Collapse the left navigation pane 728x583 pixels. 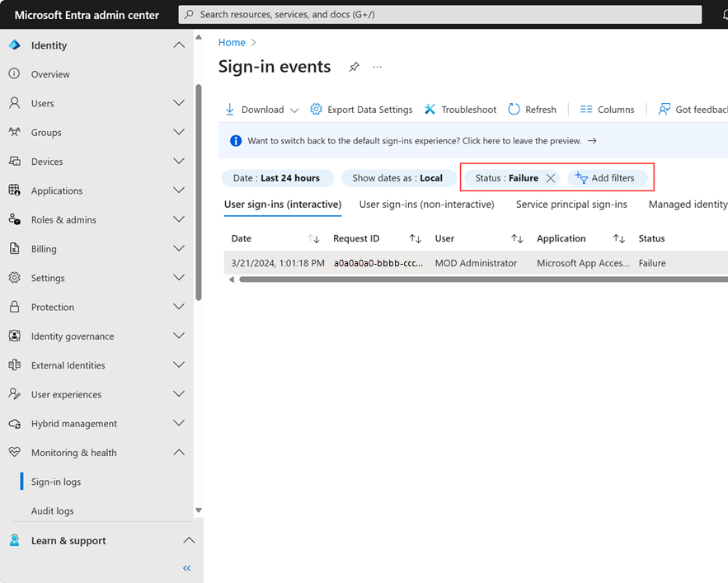(x=186, y=568)
